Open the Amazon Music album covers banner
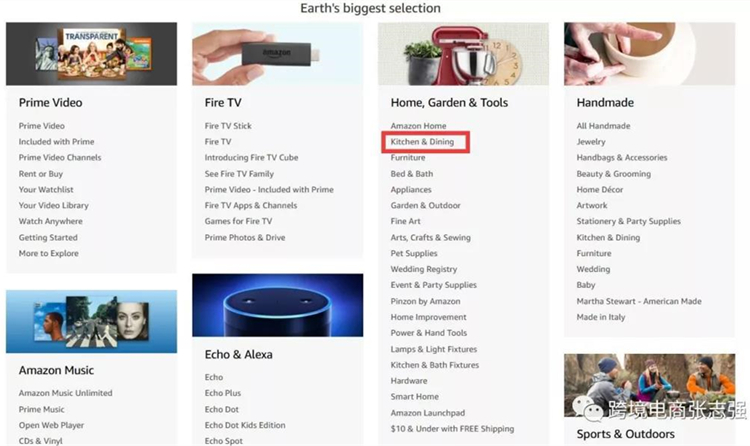The width and height of the screenshot is (750, 446). 91,322
